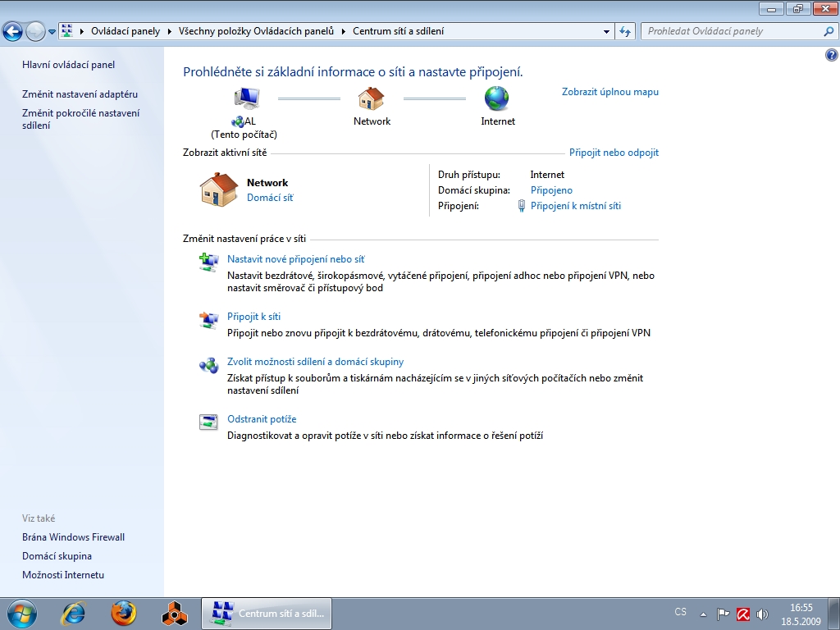
Task: Open the orange hexagon app on taskbar
Action: coord(175,614)
